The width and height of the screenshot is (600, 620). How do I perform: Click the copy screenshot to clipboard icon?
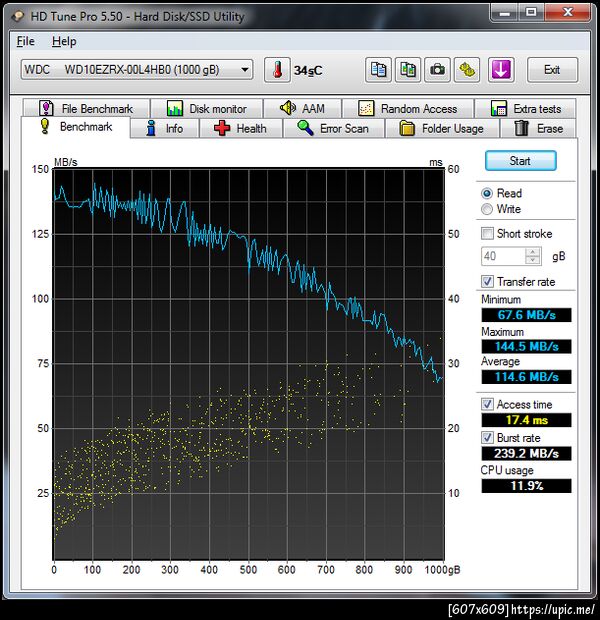click(x=408, y=70)
